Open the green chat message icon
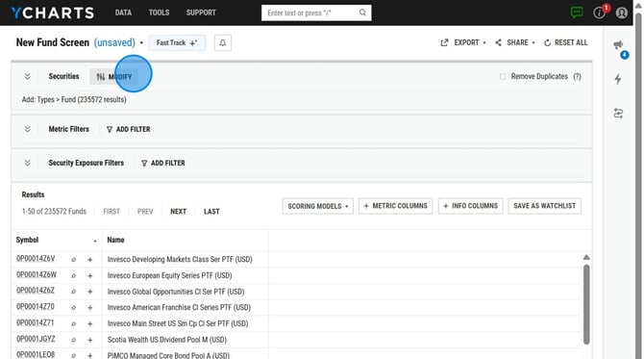This screenshot has width=644, height=359. [577, 13]
